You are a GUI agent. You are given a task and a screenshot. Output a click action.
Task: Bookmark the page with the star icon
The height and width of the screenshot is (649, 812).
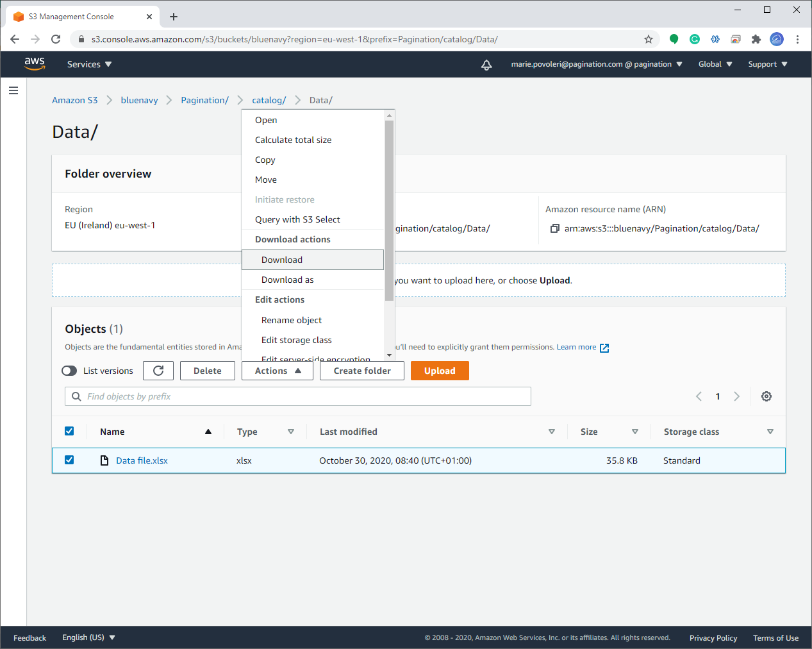[649, 39]
